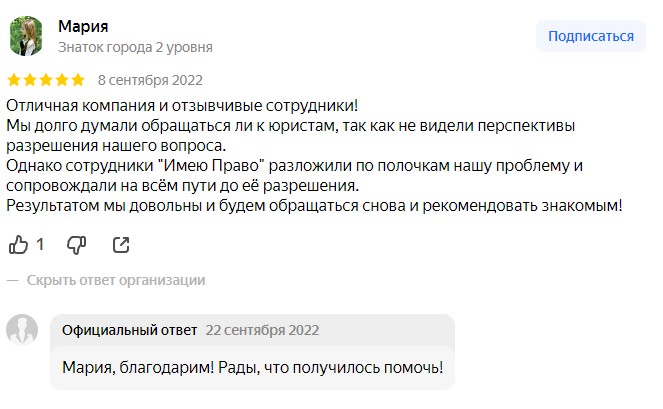
Task: Click the Знаток города 2 уровня label
Action: (135, 47)
